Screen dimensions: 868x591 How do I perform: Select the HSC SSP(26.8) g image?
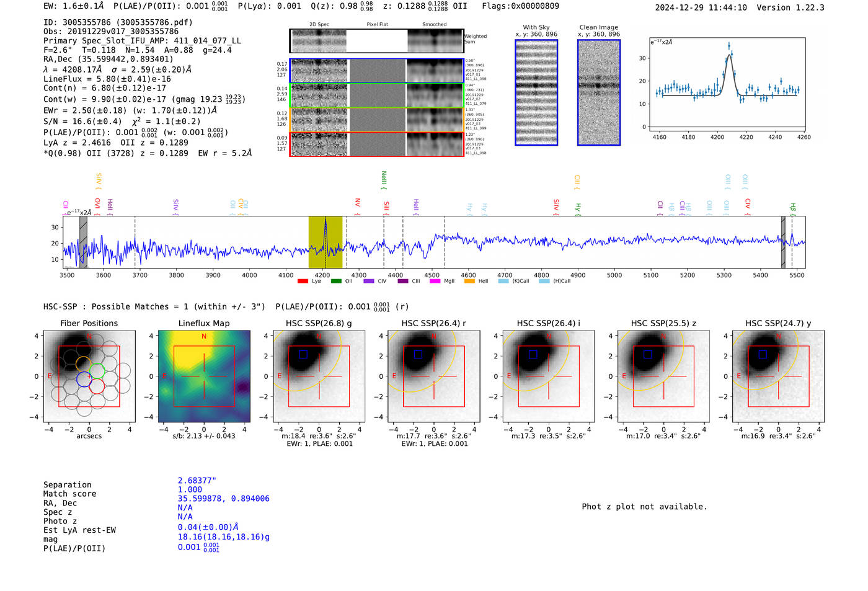(x=319, y=376)
